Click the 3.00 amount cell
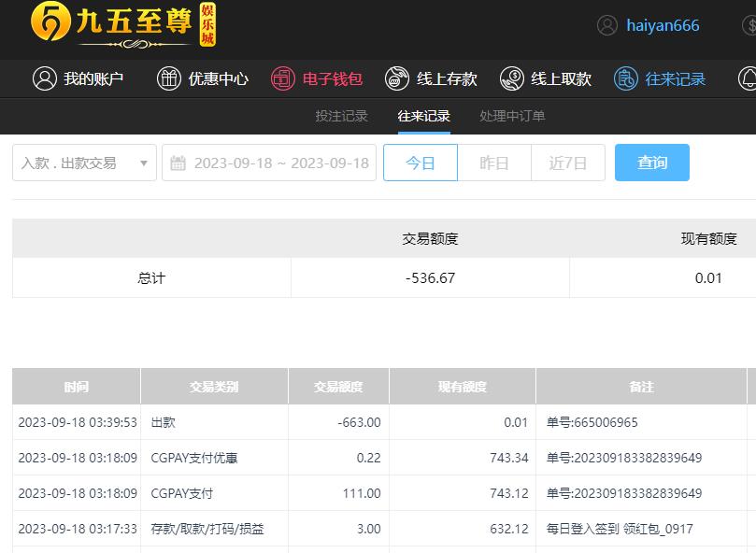 (369, 529)
